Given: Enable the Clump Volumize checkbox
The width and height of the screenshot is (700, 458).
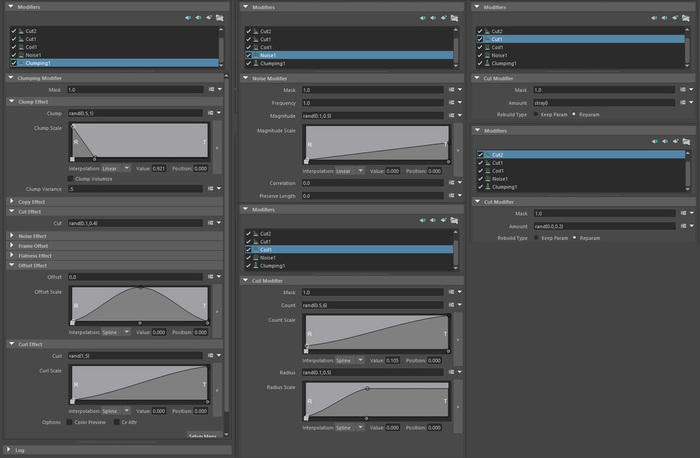Looking at the screenshot, I should pos(70,178).
